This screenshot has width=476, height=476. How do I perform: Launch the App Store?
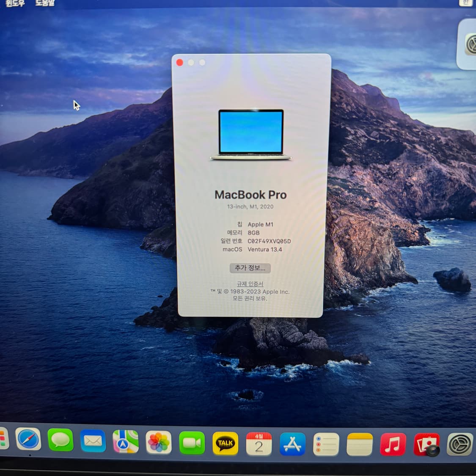coord(292,444)
